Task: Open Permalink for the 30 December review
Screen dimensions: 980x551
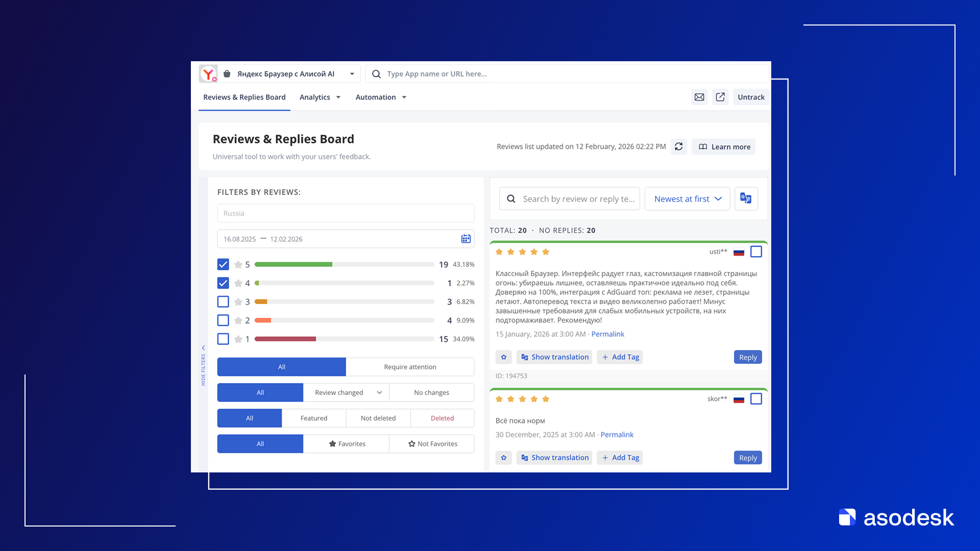Action: [x=617, y=435]
